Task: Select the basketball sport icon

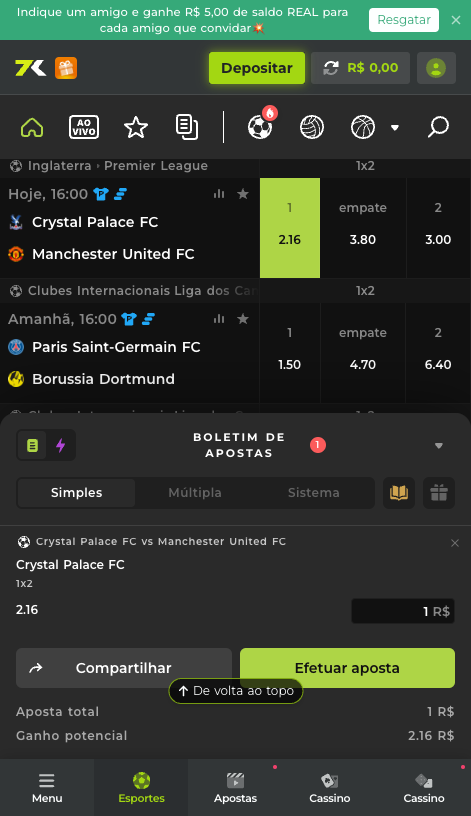Action: [363, 127]
